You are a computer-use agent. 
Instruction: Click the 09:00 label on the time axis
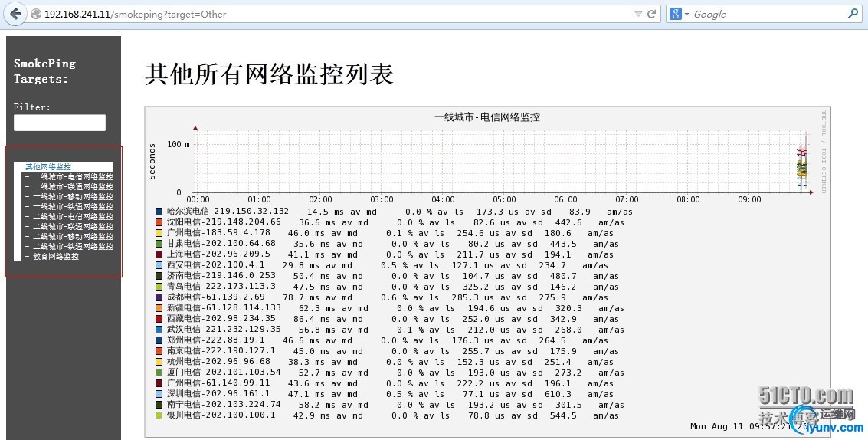(749, 199)
